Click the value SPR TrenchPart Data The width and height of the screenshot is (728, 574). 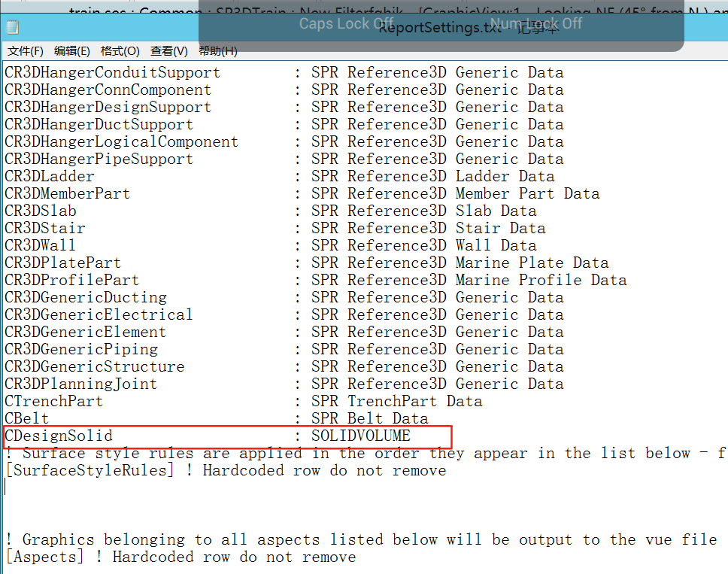(396, 401)
